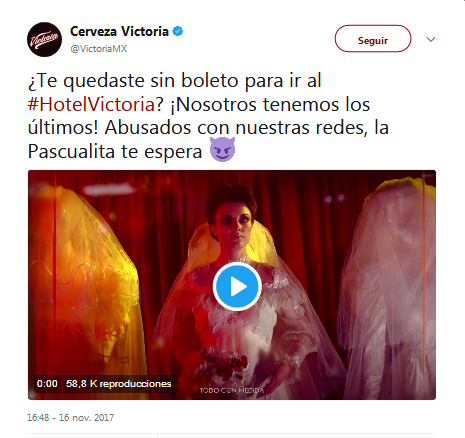Click the tweet text mentioning Pascualita
Screen dimensions: 465x438
pos(115,151)
